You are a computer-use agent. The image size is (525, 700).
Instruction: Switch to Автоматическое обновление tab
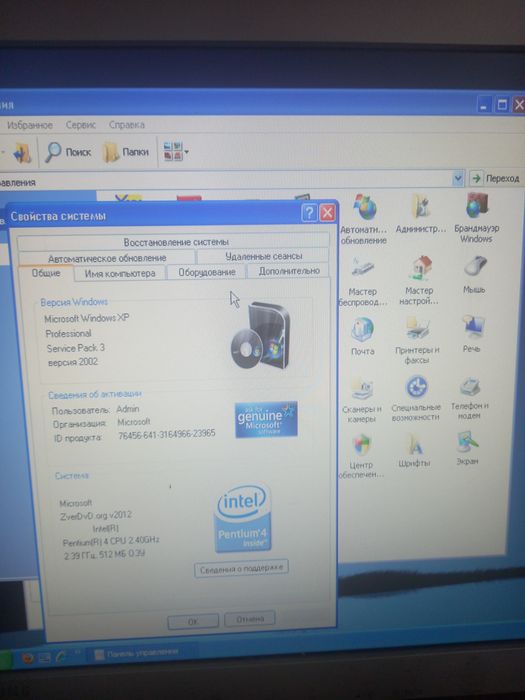[x=107, y=258]
